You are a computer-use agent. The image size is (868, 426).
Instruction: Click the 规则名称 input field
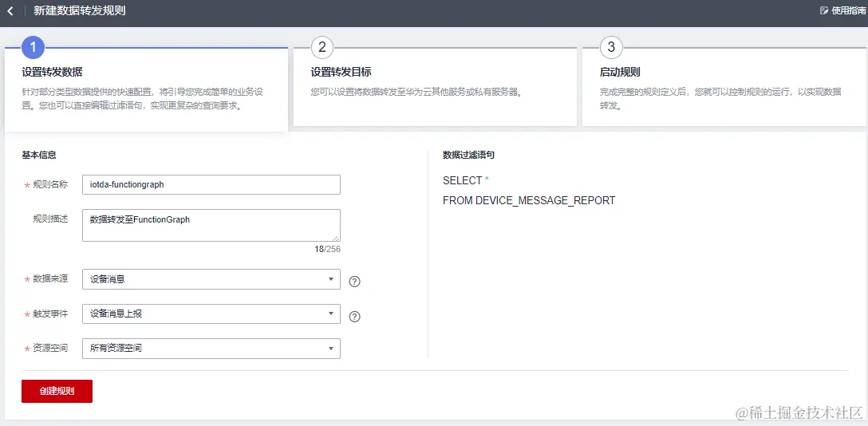click(x=211, y=185)
